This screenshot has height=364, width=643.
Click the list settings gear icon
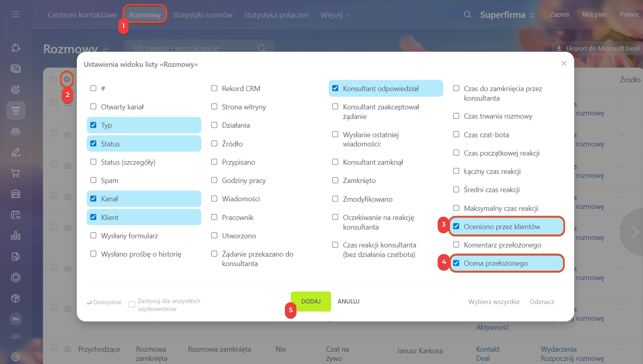coord(67,79)
